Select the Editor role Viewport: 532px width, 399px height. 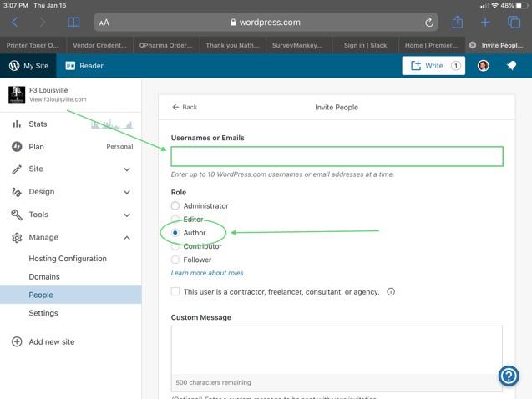[x=175, y=219]
